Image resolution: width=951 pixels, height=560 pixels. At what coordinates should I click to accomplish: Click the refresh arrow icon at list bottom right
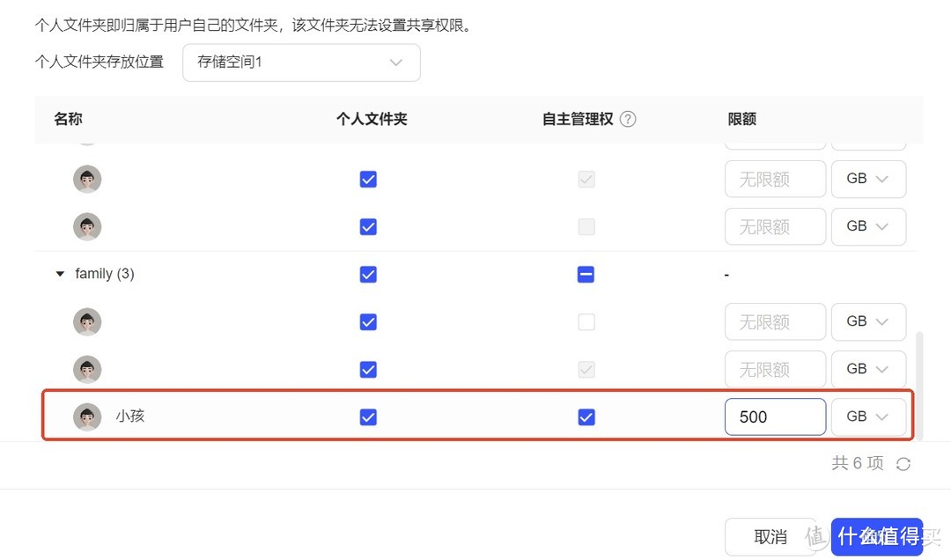pyautogui.click(x=903, y=462)
